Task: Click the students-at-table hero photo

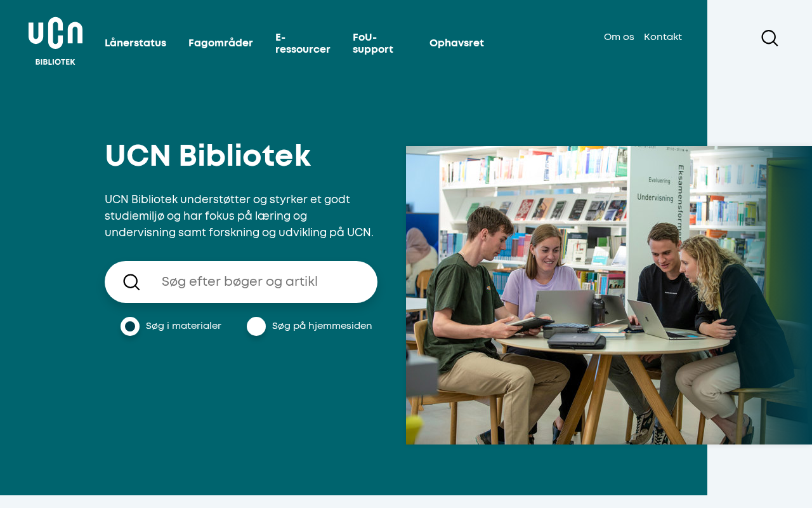Action: [609, 295]
